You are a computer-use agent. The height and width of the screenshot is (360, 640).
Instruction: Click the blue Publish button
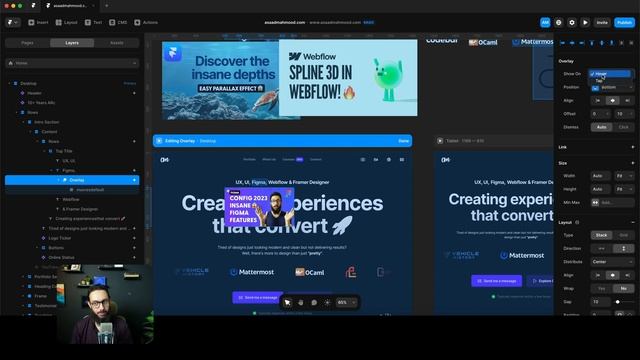(x=624, y=22)
